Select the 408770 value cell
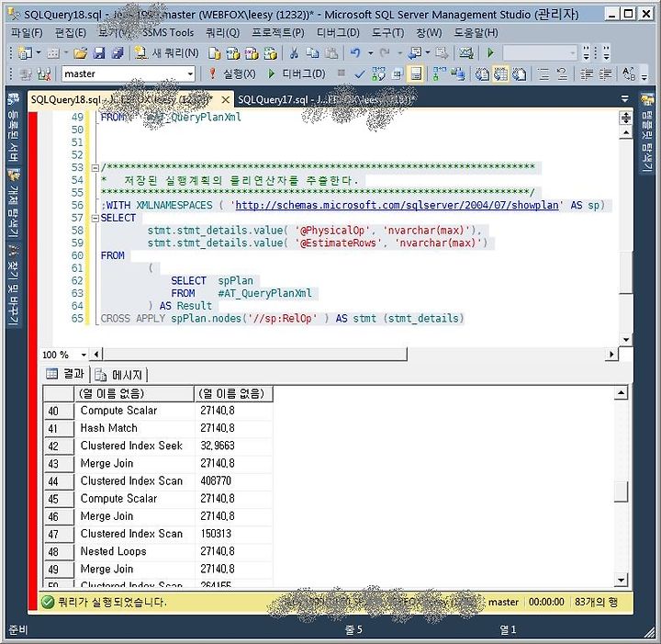The image size is (661, 644). pyautogui.click(x=233, y=481)
